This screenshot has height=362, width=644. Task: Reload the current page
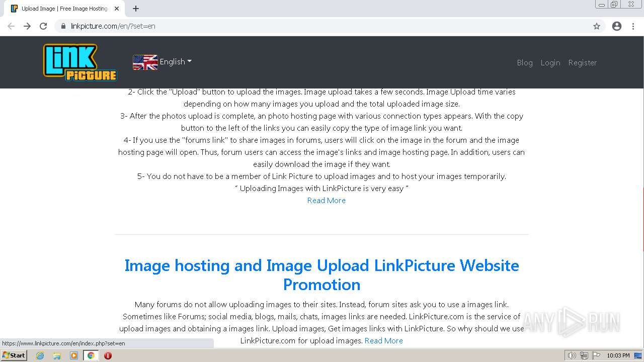click(x=43, y=26)
